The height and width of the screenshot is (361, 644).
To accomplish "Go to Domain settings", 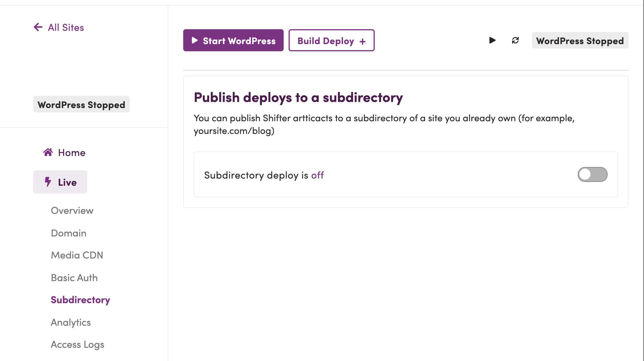I will click(69, 233).
